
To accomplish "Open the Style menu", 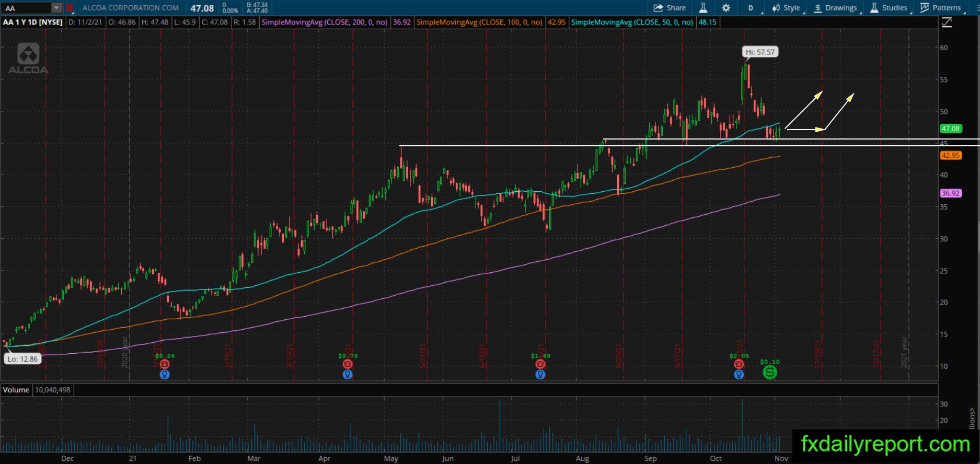I will tap(787, 8).
